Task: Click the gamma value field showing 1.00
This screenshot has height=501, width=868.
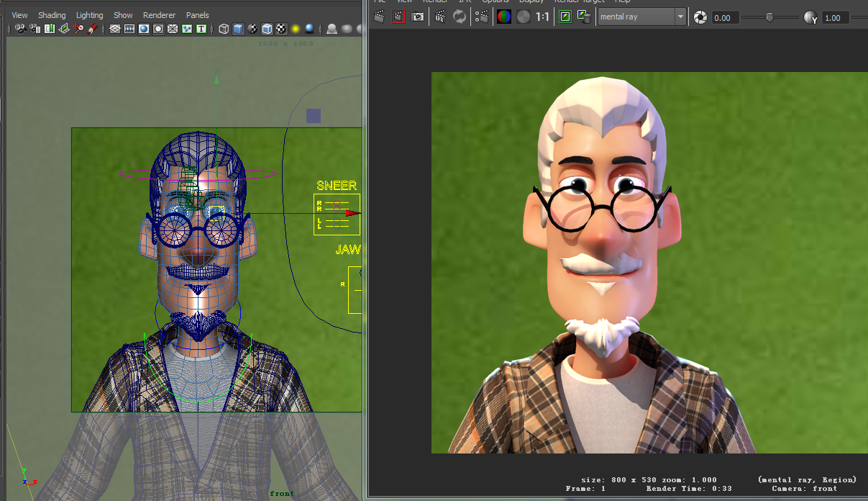Action: tap(836, 17)
